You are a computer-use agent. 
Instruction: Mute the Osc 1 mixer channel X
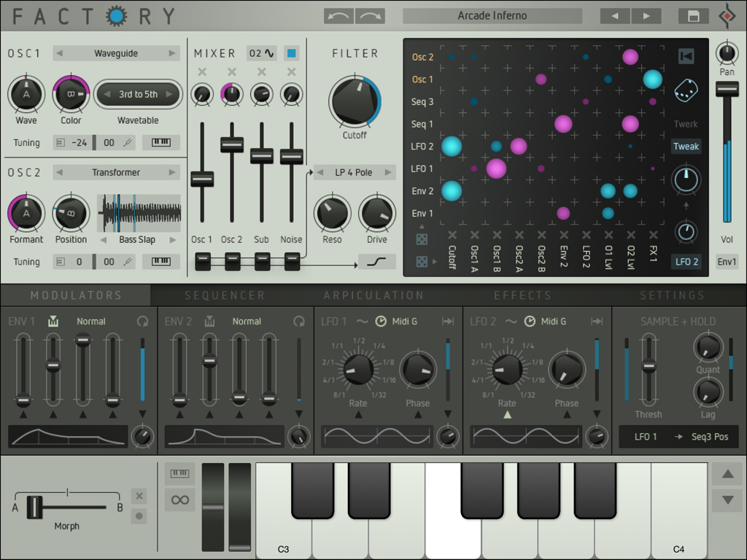pos(202,72)
